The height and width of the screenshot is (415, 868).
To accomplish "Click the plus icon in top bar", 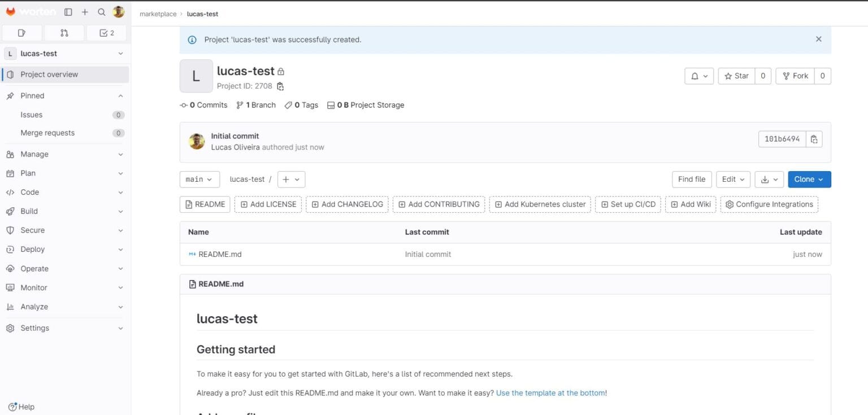I will pos(84,12).
